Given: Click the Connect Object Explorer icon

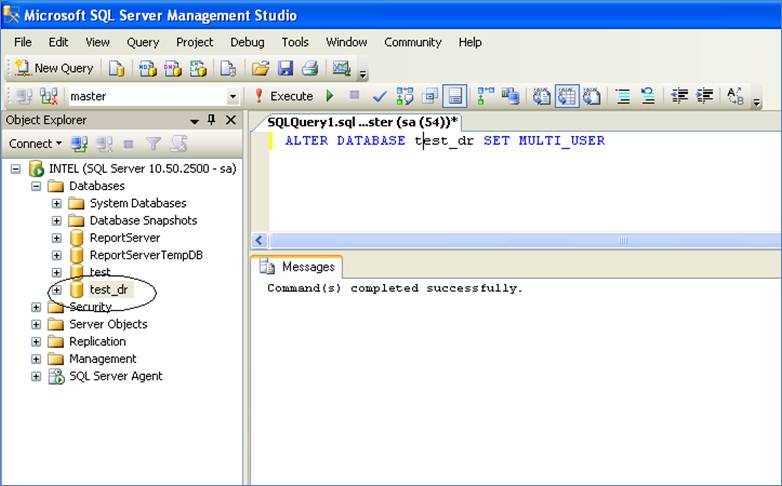Looking at the screenshot, I should coord(79,144).
